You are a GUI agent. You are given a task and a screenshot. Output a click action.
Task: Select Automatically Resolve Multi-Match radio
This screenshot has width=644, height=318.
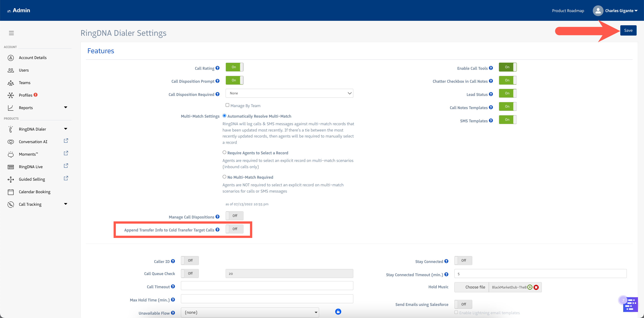224,116
